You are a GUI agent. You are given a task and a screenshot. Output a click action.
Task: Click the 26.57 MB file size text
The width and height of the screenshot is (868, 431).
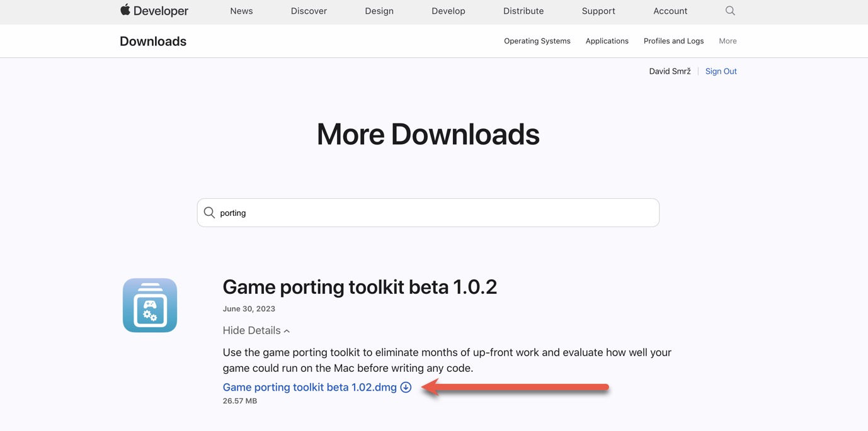(x=240, y=401)
